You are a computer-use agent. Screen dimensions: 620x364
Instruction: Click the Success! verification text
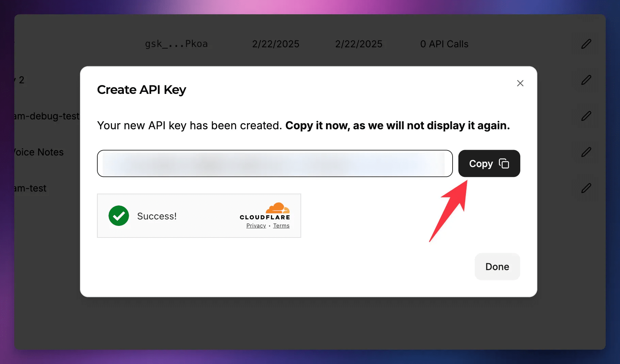pyautogui.click(x=157, y=216)
